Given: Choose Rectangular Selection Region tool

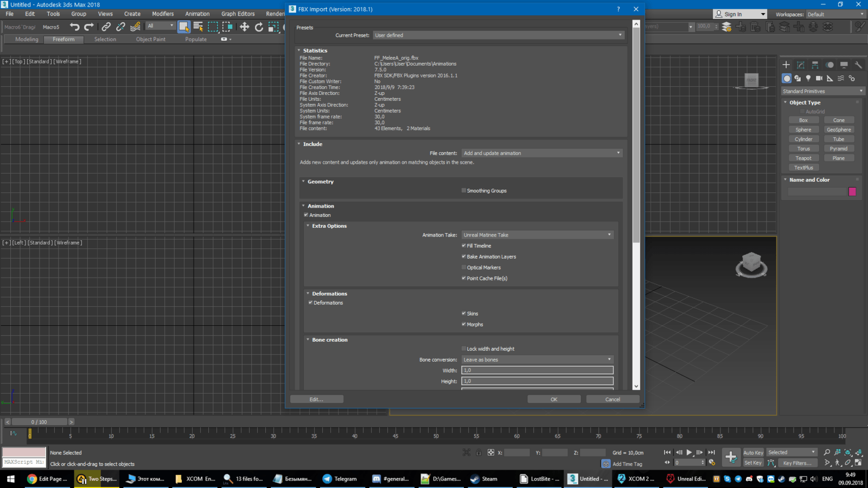Looking at the screenshot, I should point(213,27).
